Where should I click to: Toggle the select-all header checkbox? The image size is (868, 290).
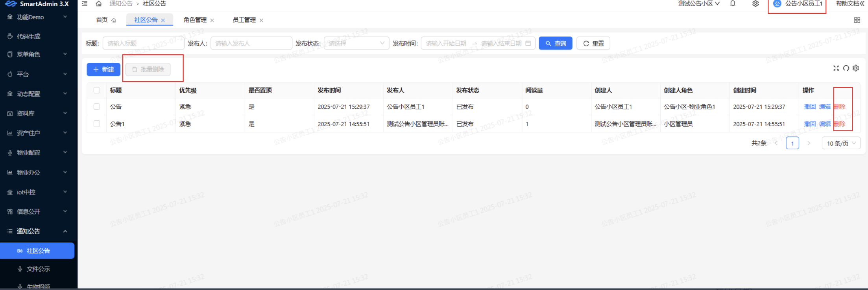pyautogui.click(x=97, y=90)
